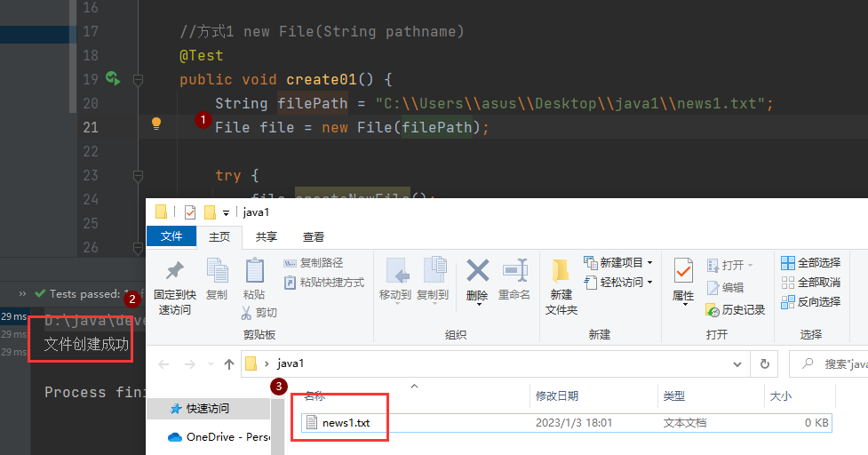Click Select all (全部选择)
The height and width of the screenshot is (455, 868).
811,262
